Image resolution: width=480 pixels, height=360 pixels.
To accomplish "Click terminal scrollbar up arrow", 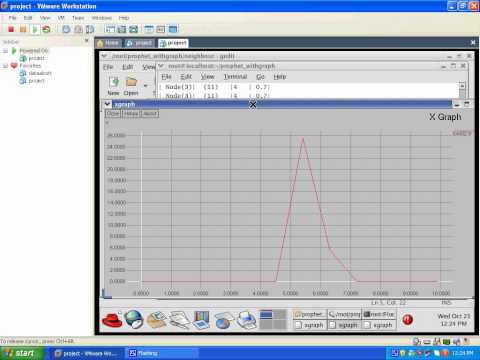I will click(x=462, y=86).
